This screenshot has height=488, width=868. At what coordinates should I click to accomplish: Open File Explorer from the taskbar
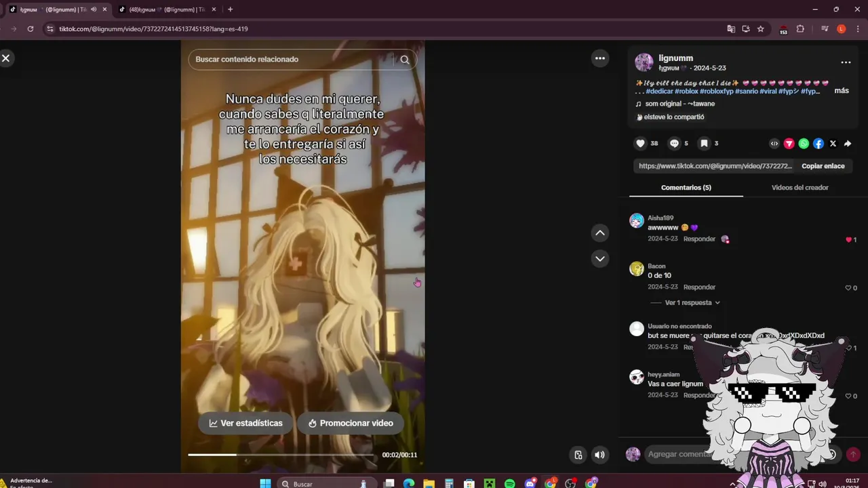[429, 483]
